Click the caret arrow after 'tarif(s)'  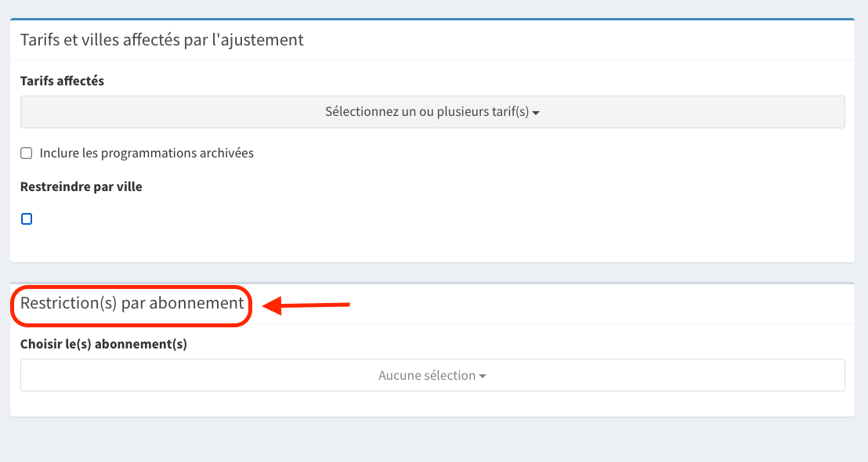tap(536, 113)
